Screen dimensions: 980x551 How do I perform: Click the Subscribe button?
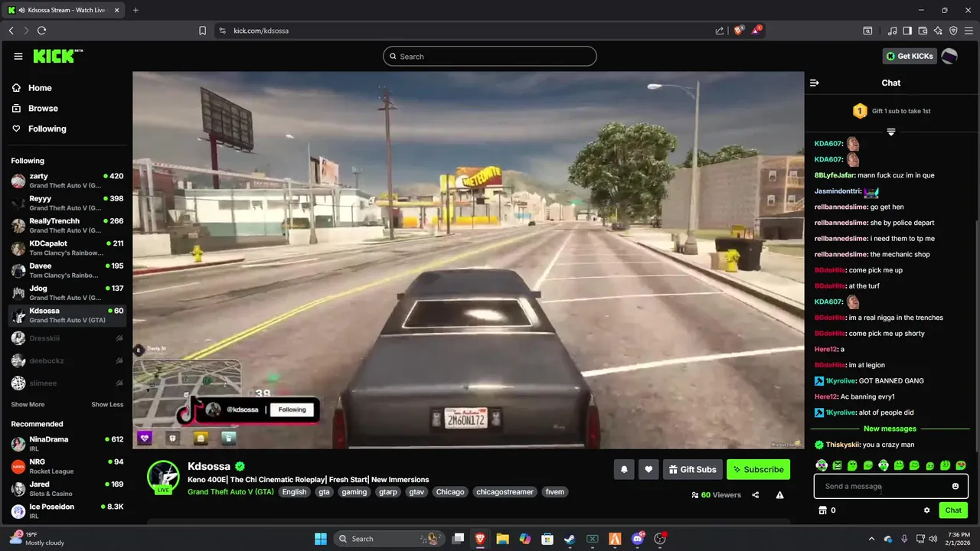pos(758,469)
